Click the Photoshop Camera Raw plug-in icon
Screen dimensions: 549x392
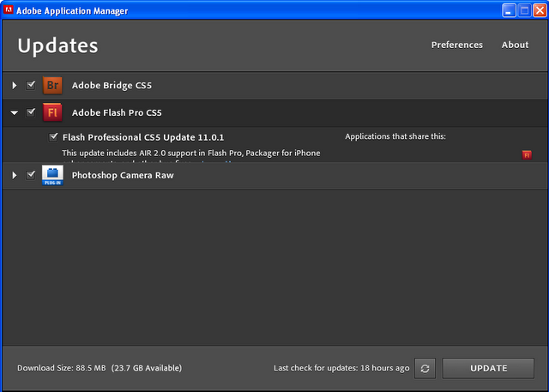coord(52,175)
